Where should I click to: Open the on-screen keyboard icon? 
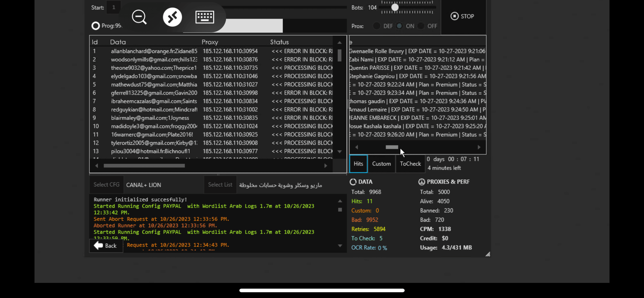[x=204, y=17]
